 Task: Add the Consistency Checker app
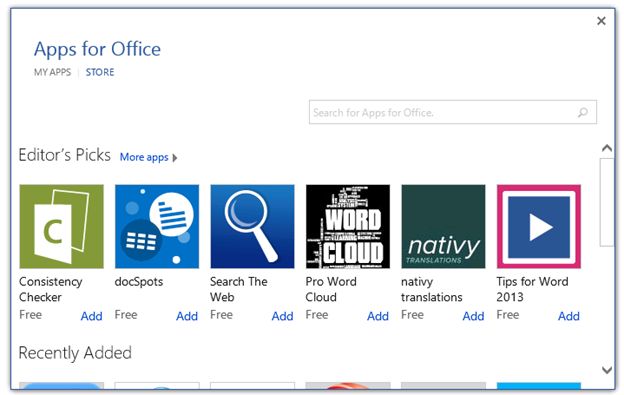click(92, 316)
